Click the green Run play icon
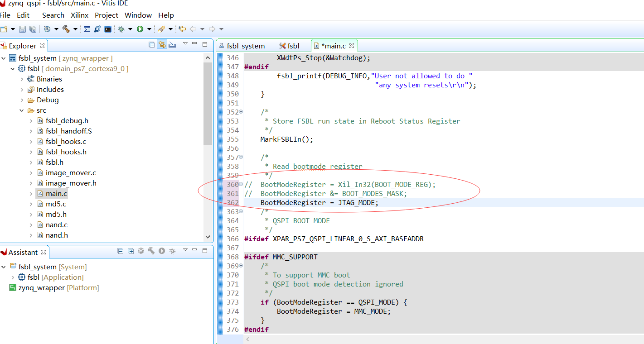This screenshot has height=344, width=644. [140, 29]
